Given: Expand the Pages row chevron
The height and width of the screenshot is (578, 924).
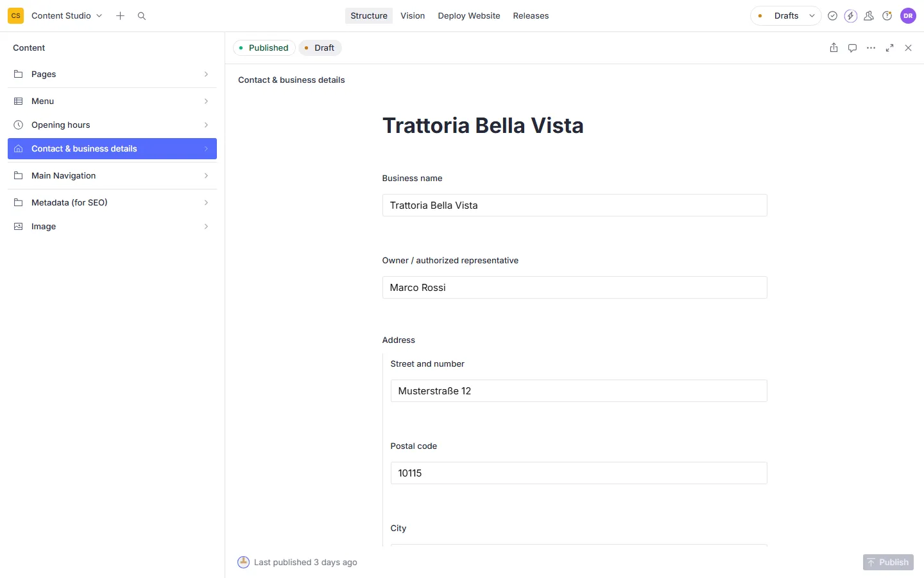Looking at the screenshot, I should pyautogui.click(x=206, y=74).
